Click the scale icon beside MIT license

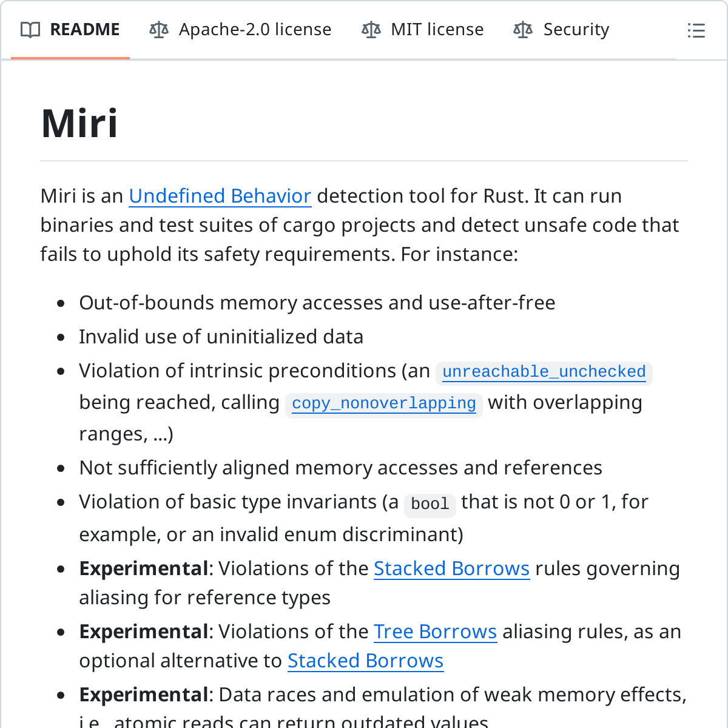(x=371, y=30)
